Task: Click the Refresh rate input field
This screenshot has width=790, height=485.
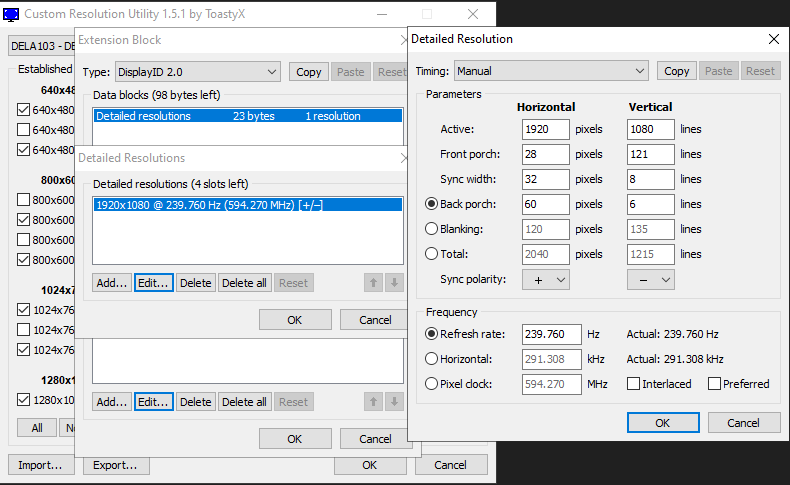Action: click(552, 334)
